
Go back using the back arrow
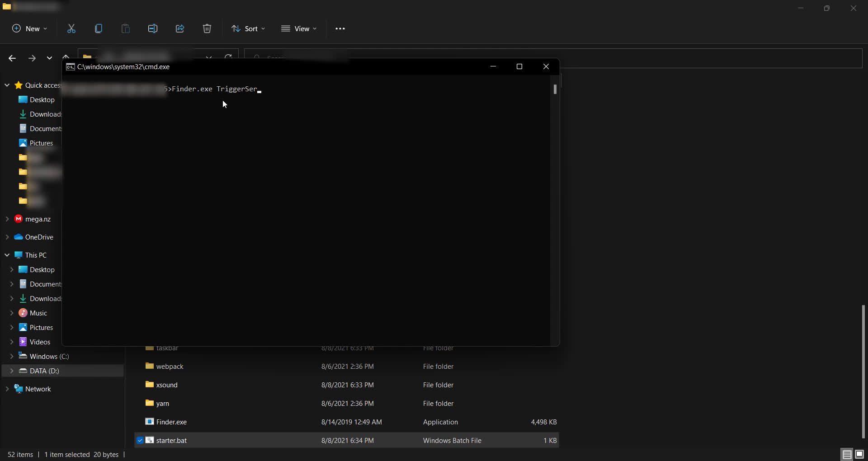pyautogui.click(x=12, y=58)
